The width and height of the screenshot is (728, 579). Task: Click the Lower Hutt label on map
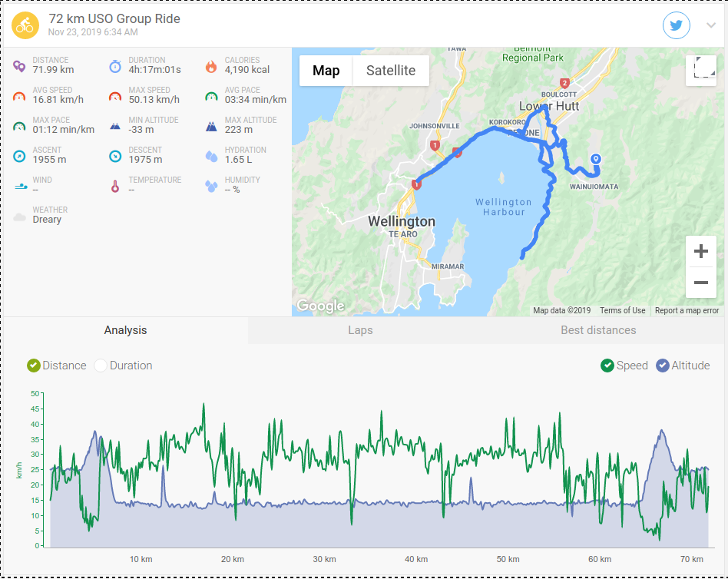549,106
